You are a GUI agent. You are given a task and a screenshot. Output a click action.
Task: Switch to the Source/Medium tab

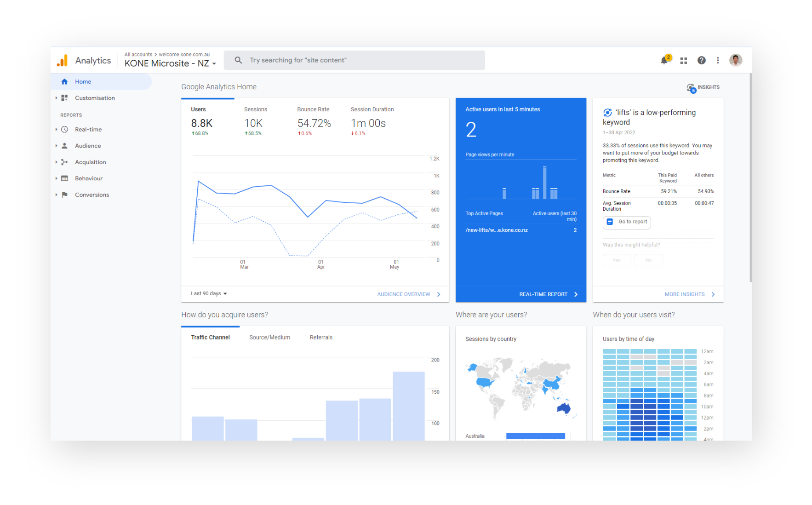269,338
